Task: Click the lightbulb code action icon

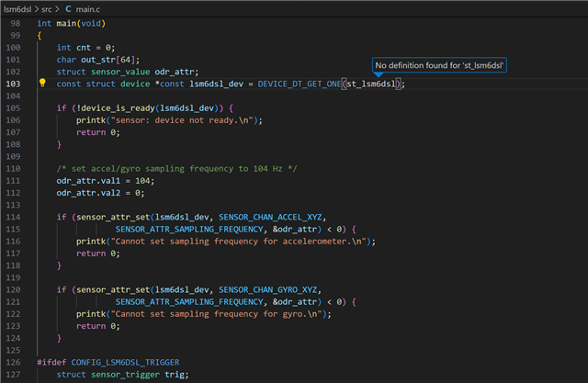Action: point(42,84)
